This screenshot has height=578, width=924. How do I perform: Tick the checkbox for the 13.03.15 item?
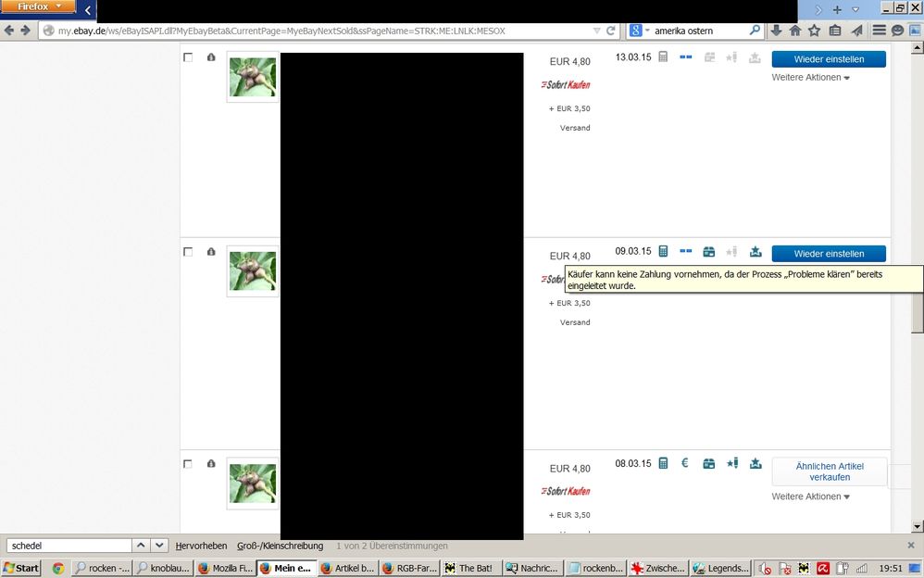point(188,57)
